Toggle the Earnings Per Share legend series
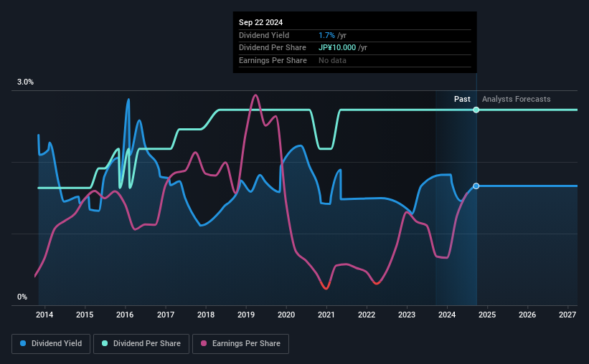This screenshot has width=589, height=364. pos(240,344)
